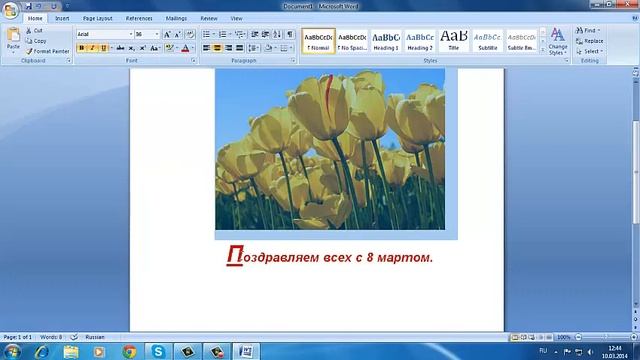
Task: Expand the Bullets list dropdown arrow
Action: [x=214, y=34]
